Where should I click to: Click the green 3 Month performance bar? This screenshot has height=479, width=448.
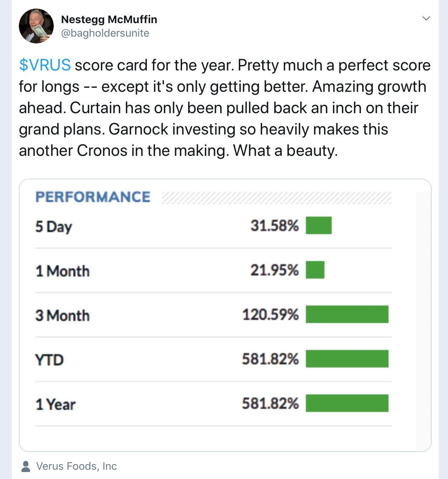tap(347, 314)
